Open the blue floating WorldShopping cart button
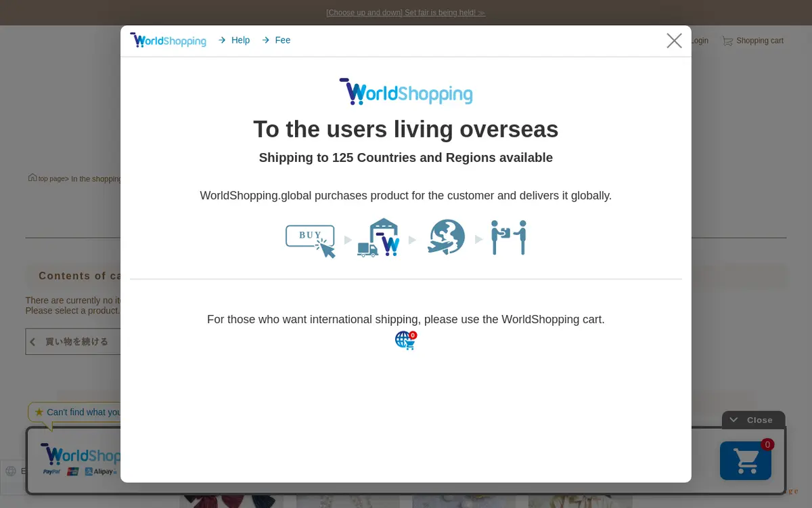 tap(746, 461)
